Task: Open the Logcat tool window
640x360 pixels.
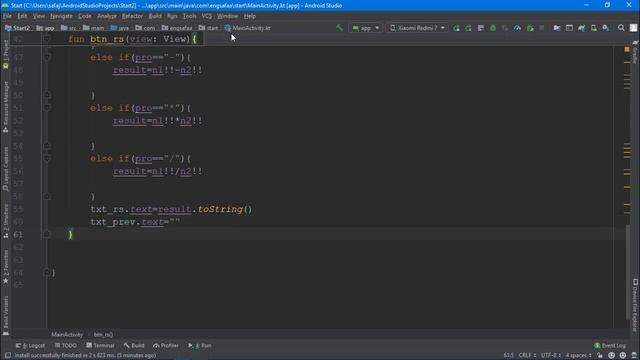Action: pos(30,345)
